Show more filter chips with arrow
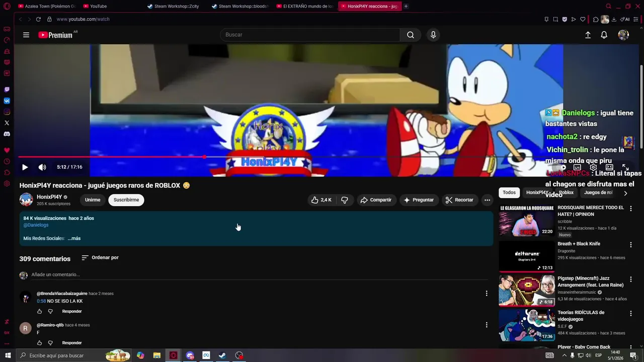Screen dimensions: 644x362 point(625,193)
